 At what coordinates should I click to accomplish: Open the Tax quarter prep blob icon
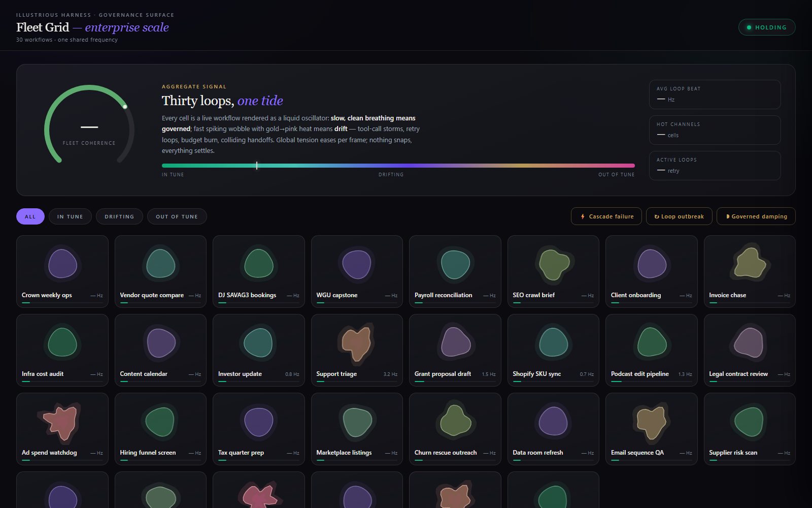[259, 422]
